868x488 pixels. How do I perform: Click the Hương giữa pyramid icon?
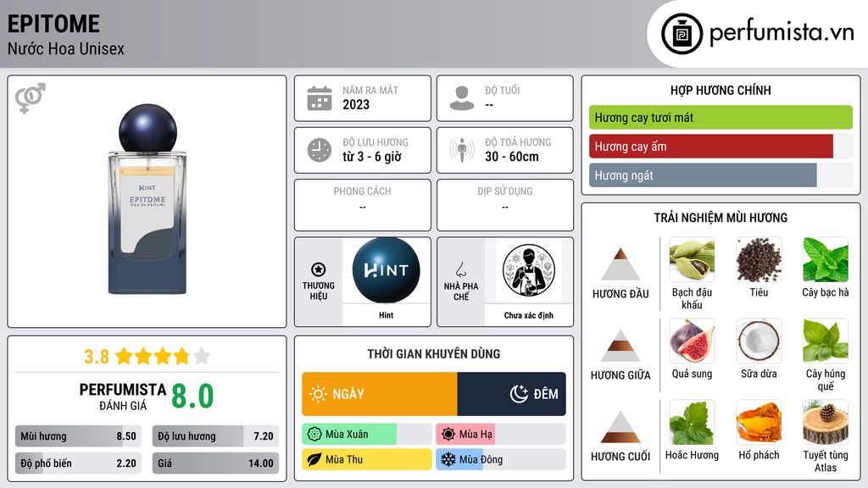click(x=620, y=346)
